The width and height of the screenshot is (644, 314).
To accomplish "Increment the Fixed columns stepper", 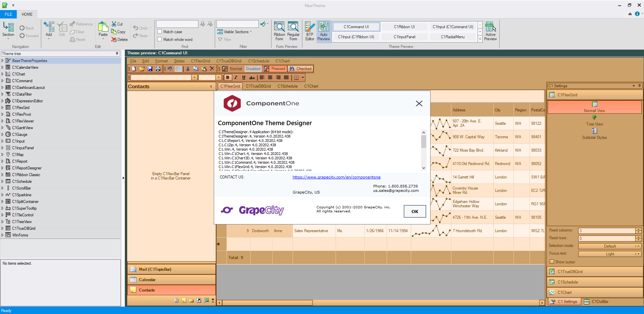I will click(x=638, y=229).
